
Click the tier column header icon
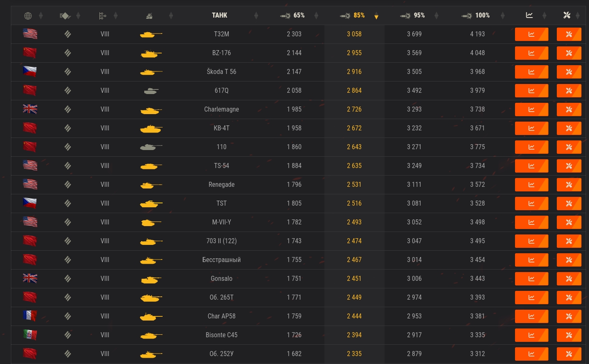pos(102,16)
